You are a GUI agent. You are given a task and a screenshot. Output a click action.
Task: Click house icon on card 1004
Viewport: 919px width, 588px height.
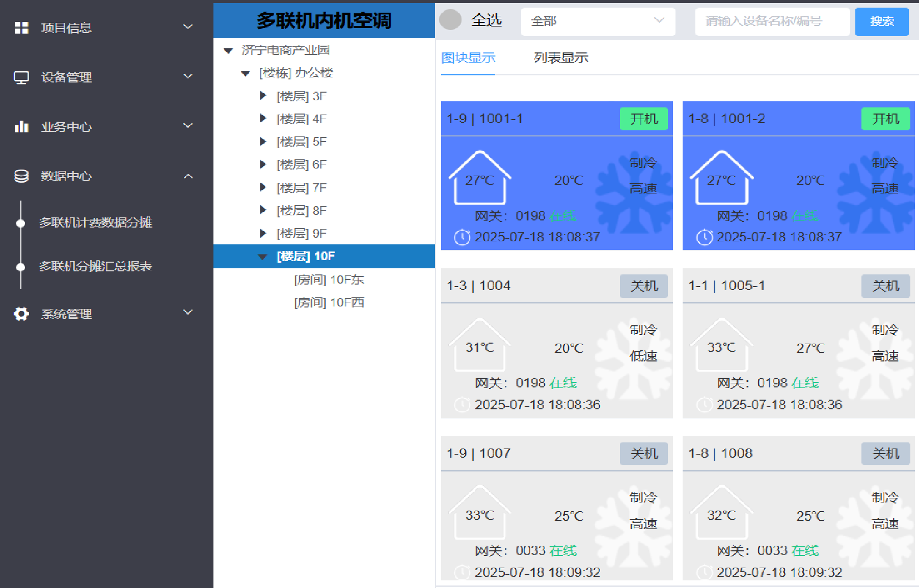coord(479,345)
